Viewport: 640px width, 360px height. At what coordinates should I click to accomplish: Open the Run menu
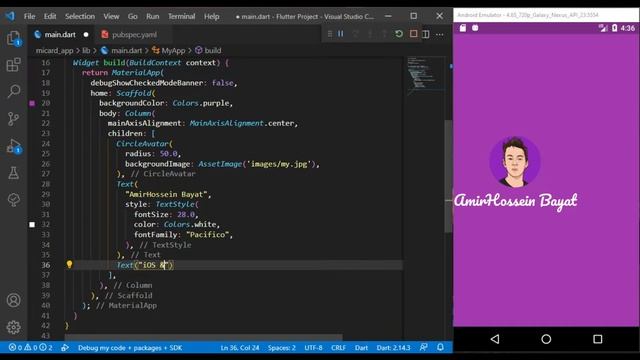pyautogui.click(x=153, y=16)
